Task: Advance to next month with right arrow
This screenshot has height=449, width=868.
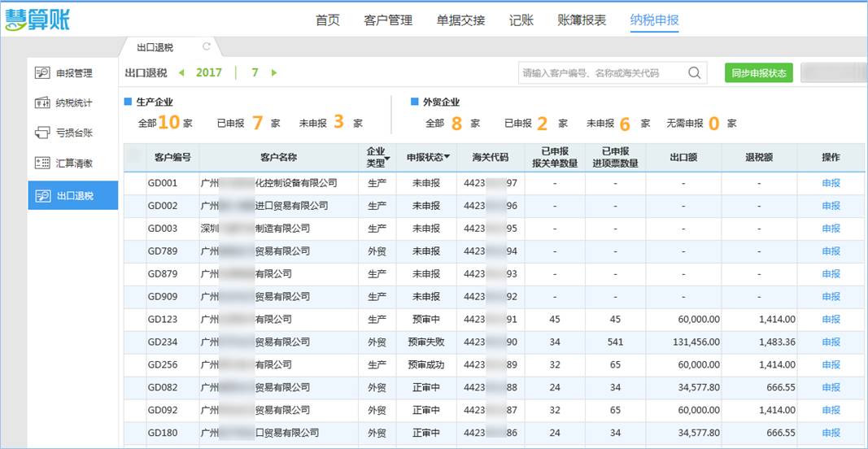Action: [274, 72]
